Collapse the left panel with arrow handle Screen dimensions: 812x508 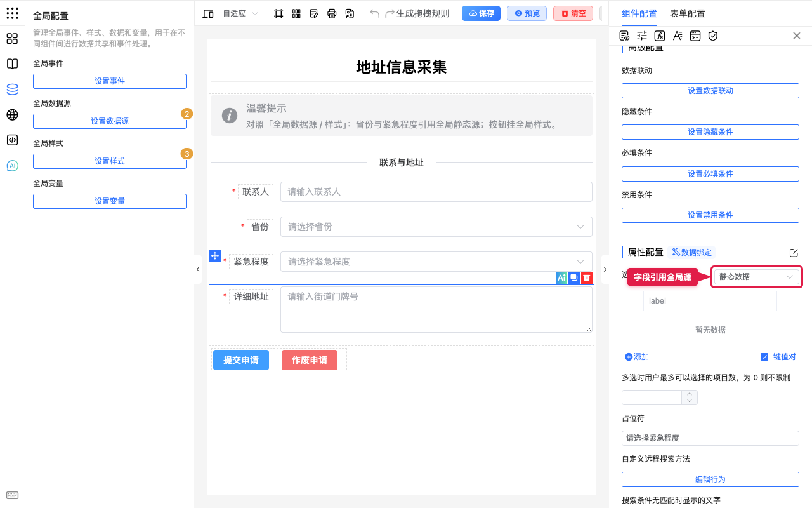[x=198, y=269]
